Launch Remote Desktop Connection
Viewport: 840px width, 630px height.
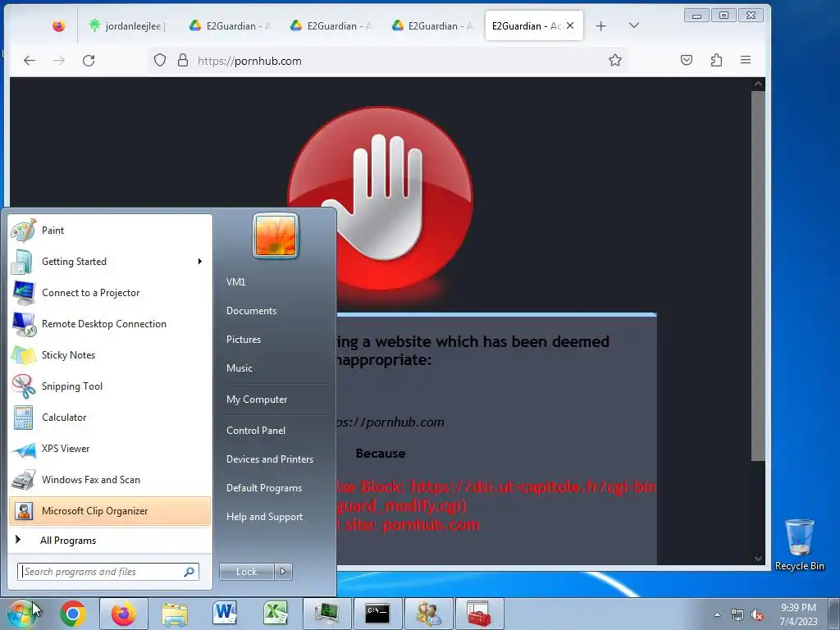point(110,323)
